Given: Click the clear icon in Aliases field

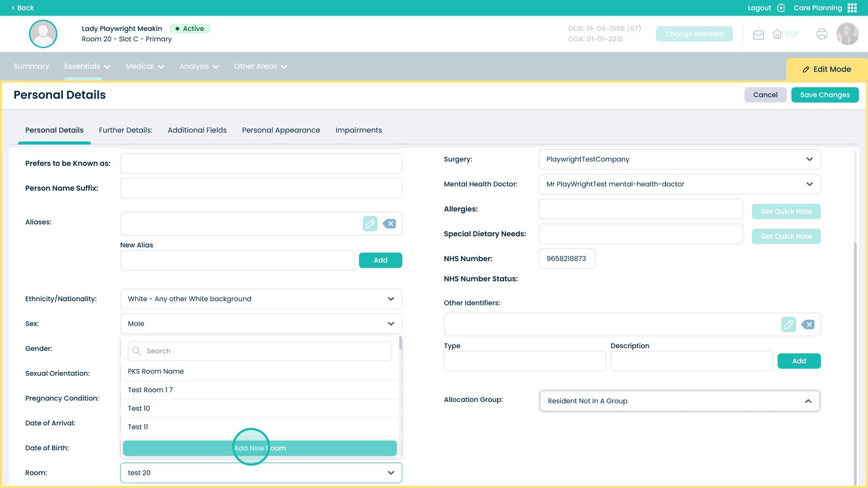Looking at the screenshot, I should (390, 223).
